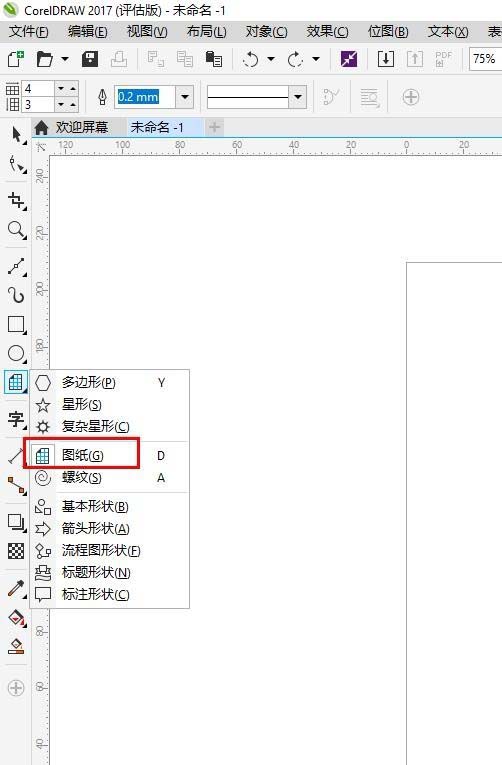Click the Import icon
The height and width of the screenshot is (765, 502).
point(386,59)
